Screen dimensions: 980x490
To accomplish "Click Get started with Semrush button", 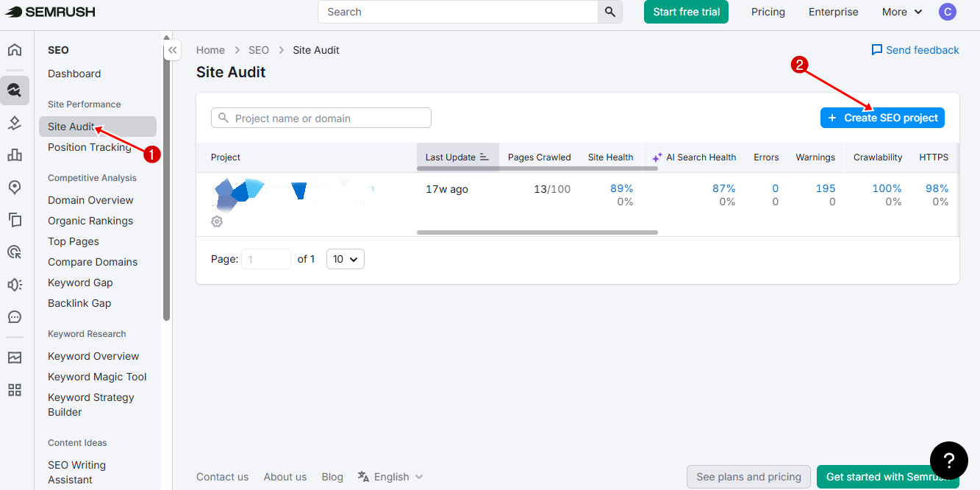I will pyautogui.click(x=888, y=477).
